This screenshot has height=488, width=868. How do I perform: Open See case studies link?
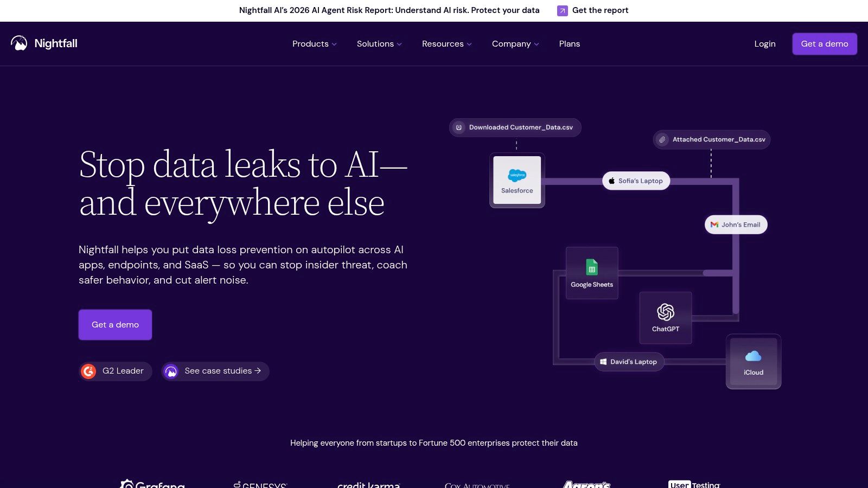(215, 371)
